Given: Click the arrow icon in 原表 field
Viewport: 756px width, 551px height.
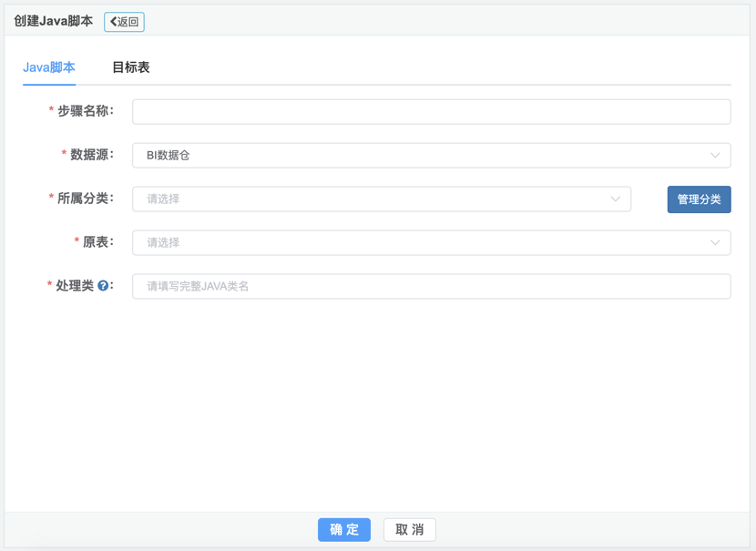Looking at the screenshot, I should point(715,243).
